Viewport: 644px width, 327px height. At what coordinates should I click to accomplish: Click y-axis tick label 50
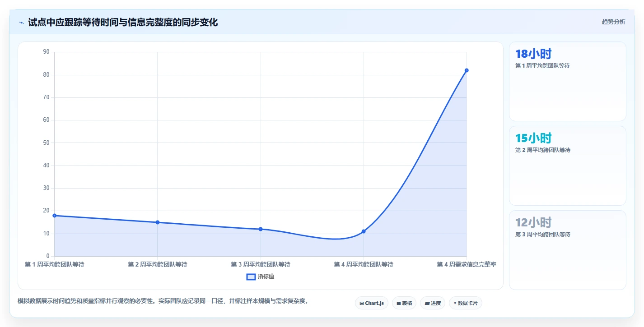46,143
